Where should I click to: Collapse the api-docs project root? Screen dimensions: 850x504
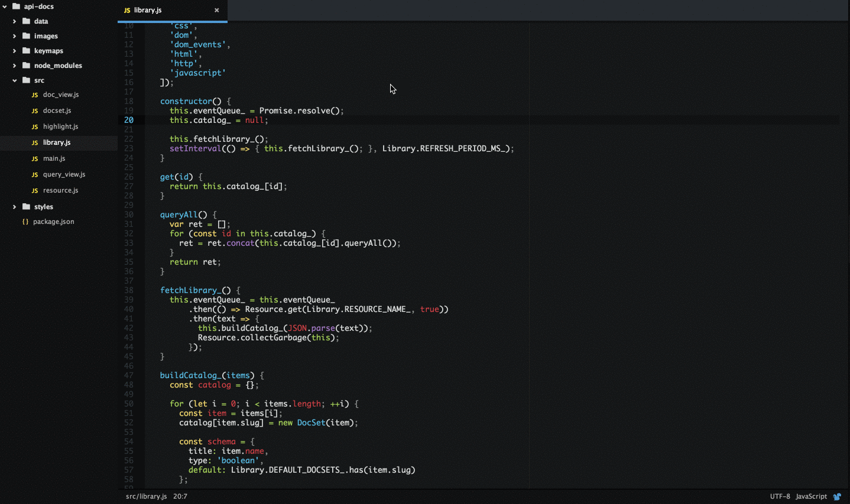click(5, 6)
